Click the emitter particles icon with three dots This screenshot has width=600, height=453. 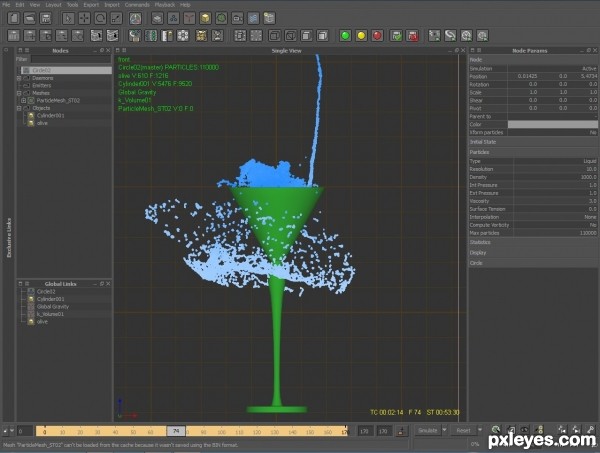click(173, 18)
